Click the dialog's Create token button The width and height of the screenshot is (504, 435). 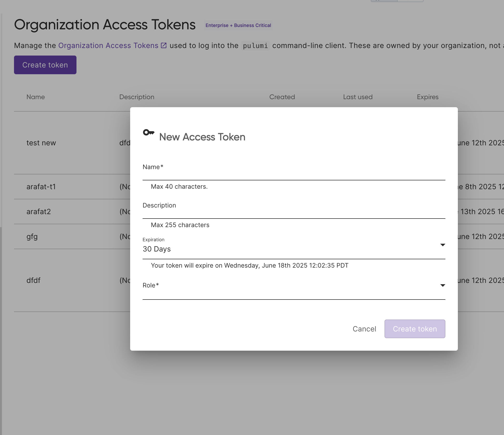[415, 329]
